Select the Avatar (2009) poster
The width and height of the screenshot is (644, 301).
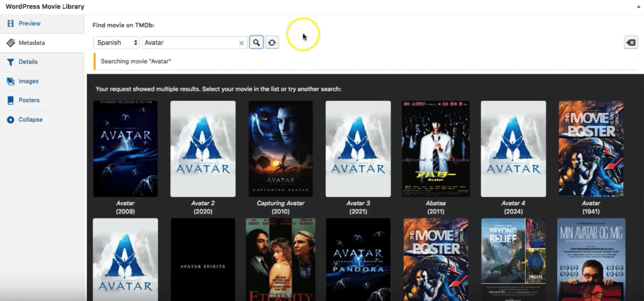coord(125,149)
